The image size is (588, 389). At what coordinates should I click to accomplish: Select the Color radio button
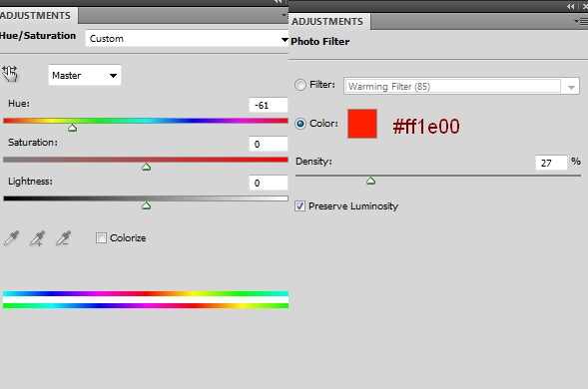pos(300,124)
